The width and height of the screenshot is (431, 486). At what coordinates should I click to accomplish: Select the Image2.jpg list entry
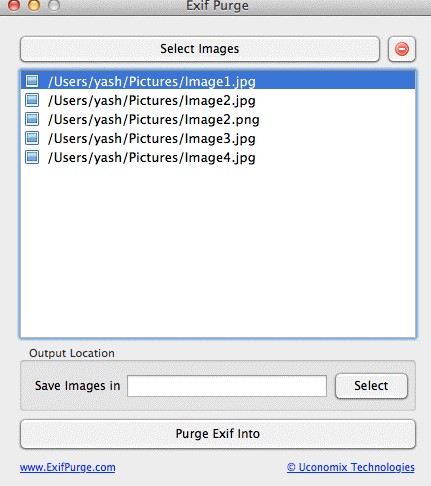point(218,100)
